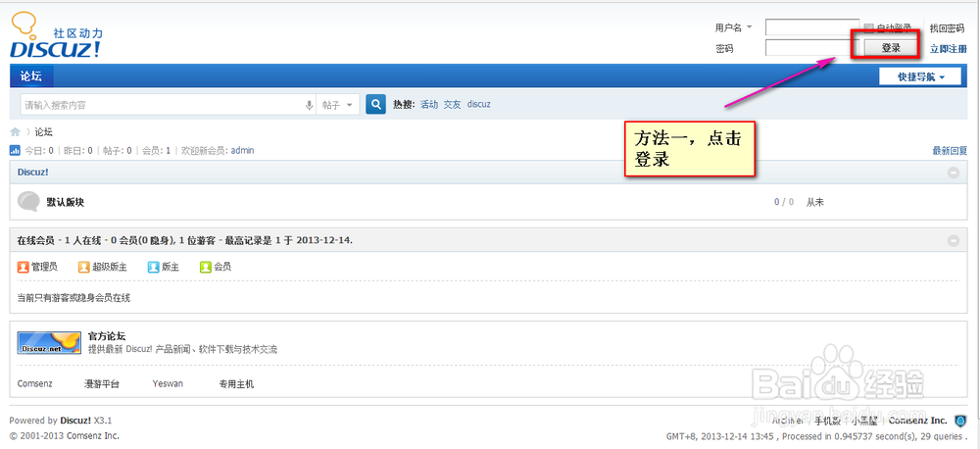Click the 管理员 user icon
Image resolution: width=980 pixels, height=449 pixels.
[x=24, y=267]
